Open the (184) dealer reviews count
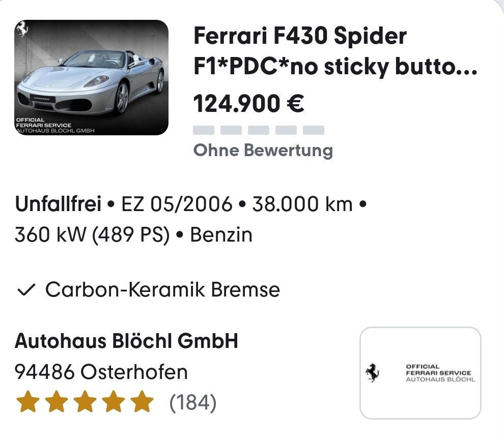The width and height of the screenshot is (504, 442). click(193, 402)
